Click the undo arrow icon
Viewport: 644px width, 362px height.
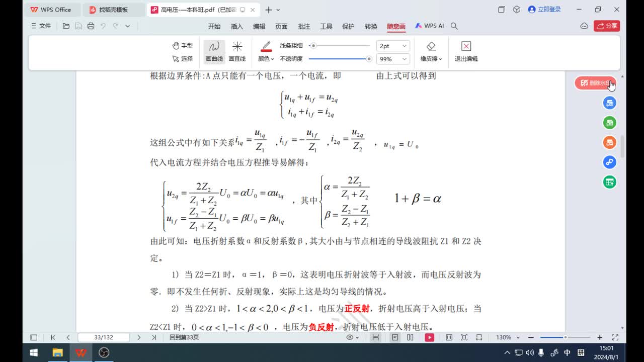coord(103,26)
